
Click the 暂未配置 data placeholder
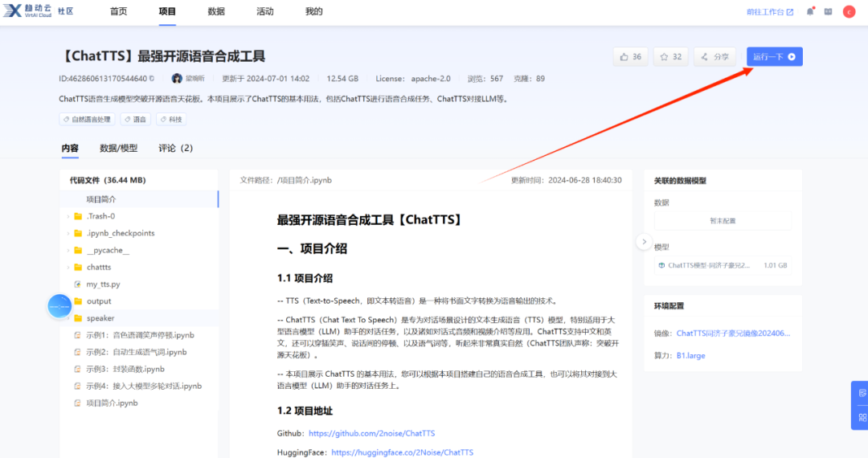(x=723, y=221)
